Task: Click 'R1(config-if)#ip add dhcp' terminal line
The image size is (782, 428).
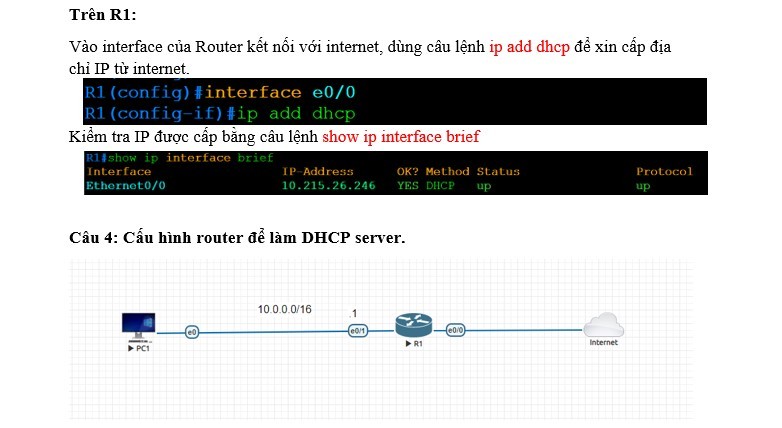Action: (x=220, y=114)
